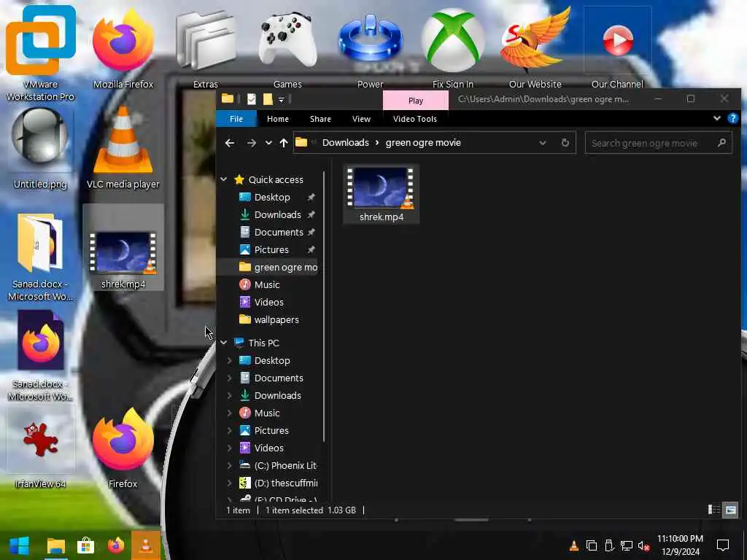Open the View ribbon tab
Image resolution: width=747 pixels, height=560 pixels.
point(361,119)
